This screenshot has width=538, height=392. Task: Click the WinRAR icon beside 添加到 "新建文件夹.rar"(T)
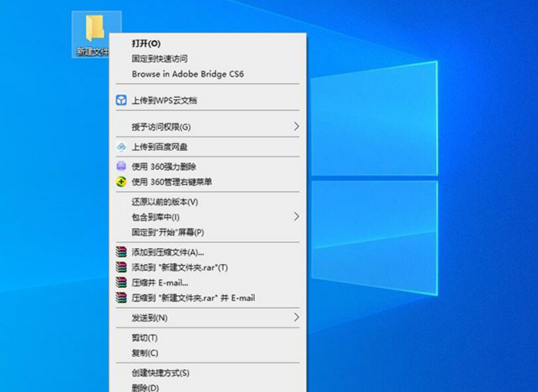click(x=121, y=268)
